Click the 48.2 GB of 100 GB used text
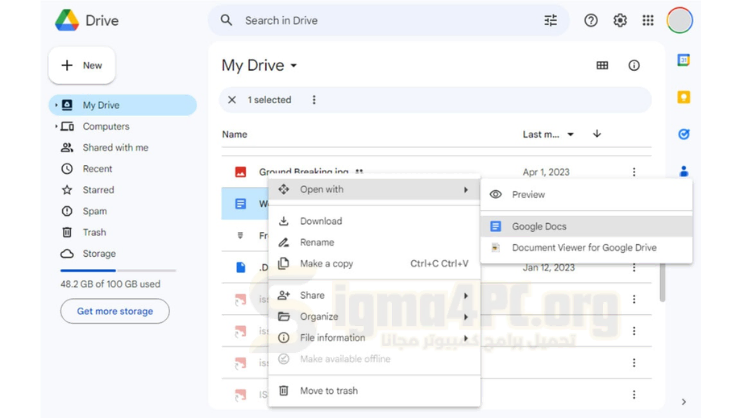This screenshot has height=418, width=743. point(110,284)
